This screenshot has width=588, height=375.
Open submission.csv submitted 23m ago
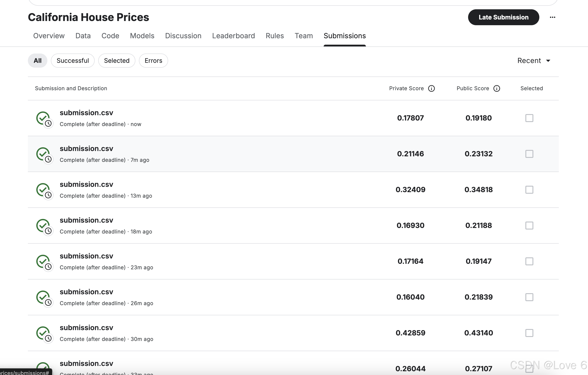click(86, 256)
